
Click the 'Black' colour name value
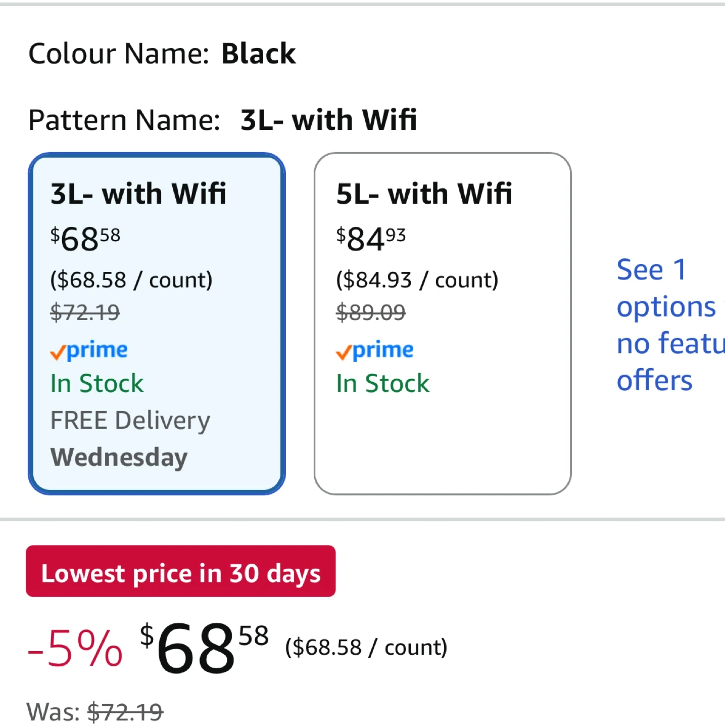click(259, 54)
